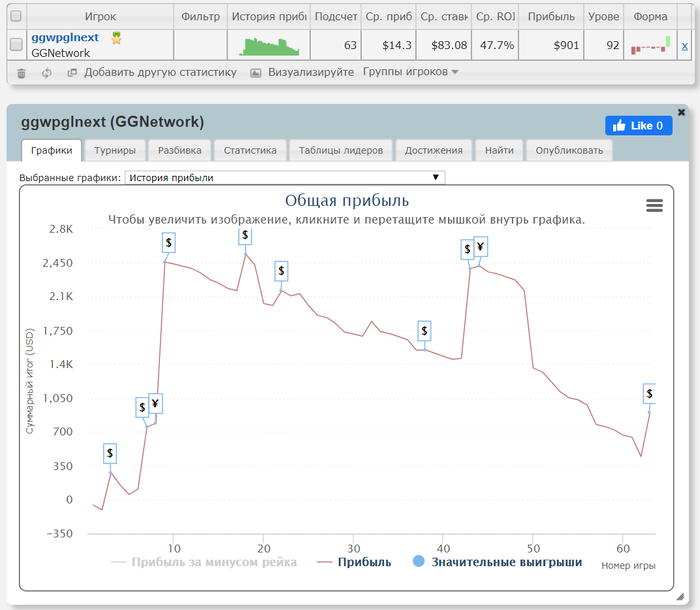Viewport: 700px width, 610px height.
Task: Close the ggwpglnext panel with the X
Action: click(x=681, y=112)
